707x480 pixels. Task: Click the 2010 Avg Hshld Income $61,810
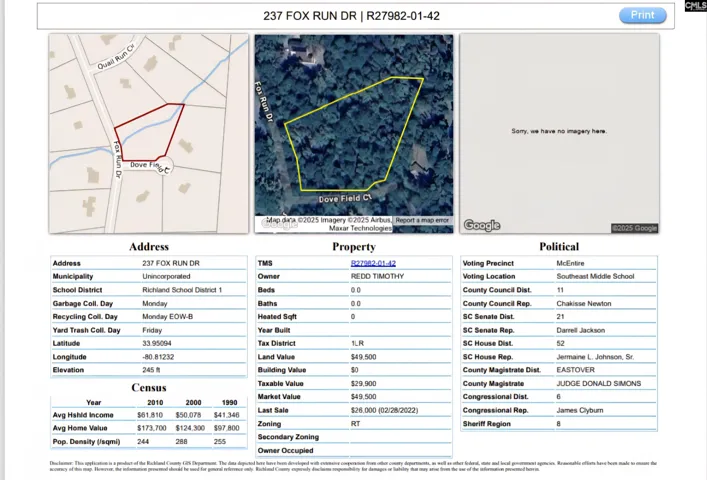[150, 415]
